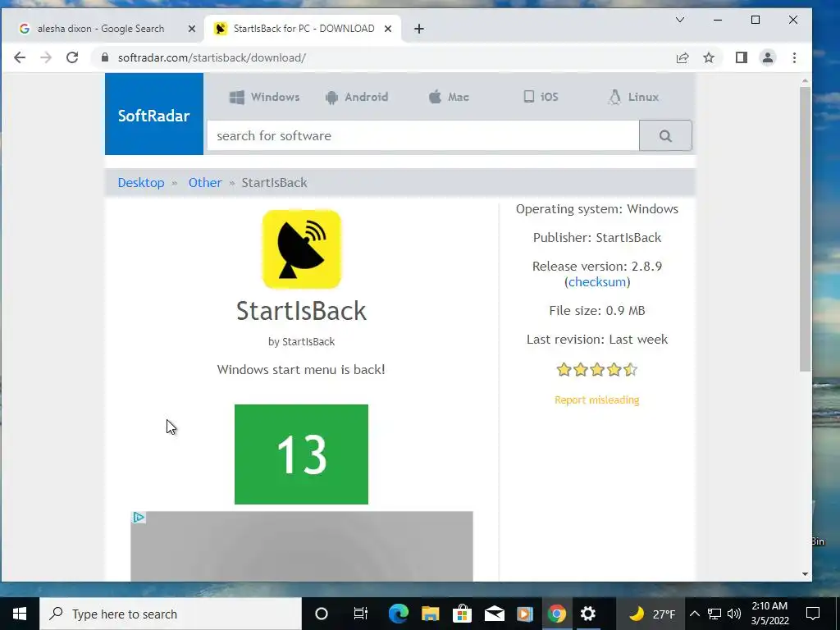Open the weather widget showing 27°F
Viewport: 840px width, 630px height.
651,614
